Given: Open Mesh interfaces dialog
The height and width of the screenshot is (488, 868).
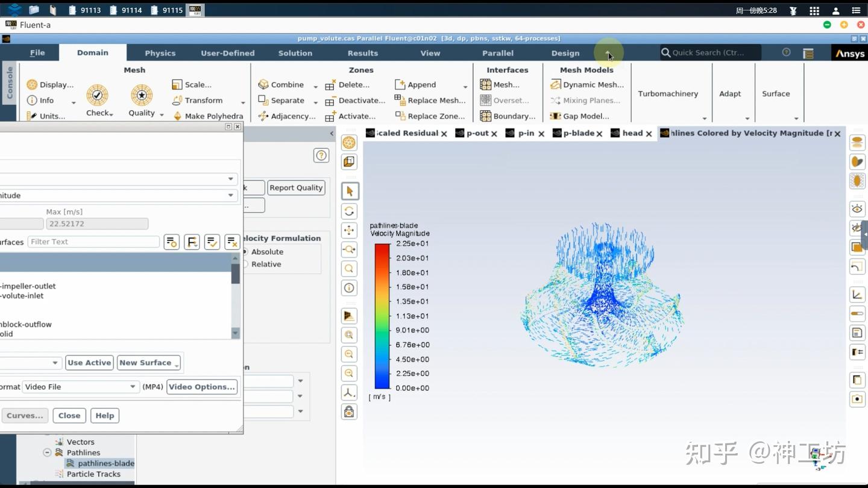Looking at the screenshot, I should 500,85.
